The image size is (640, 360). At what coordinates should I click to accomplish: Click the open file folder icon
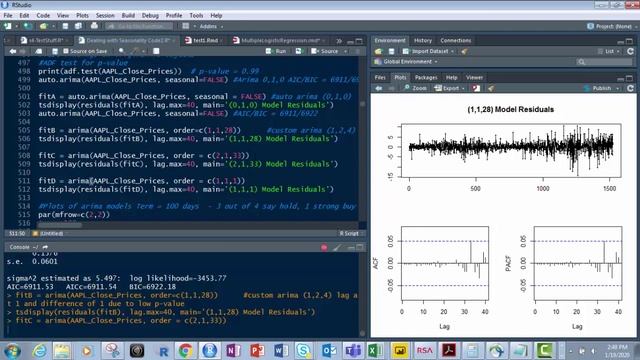point(43,26)
